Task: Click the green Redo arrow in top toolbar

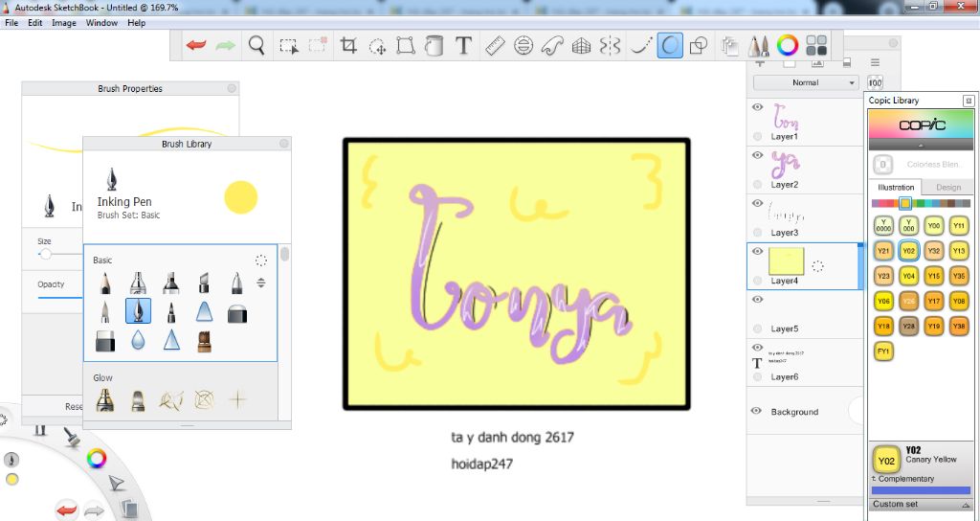Action: point(225,45)
